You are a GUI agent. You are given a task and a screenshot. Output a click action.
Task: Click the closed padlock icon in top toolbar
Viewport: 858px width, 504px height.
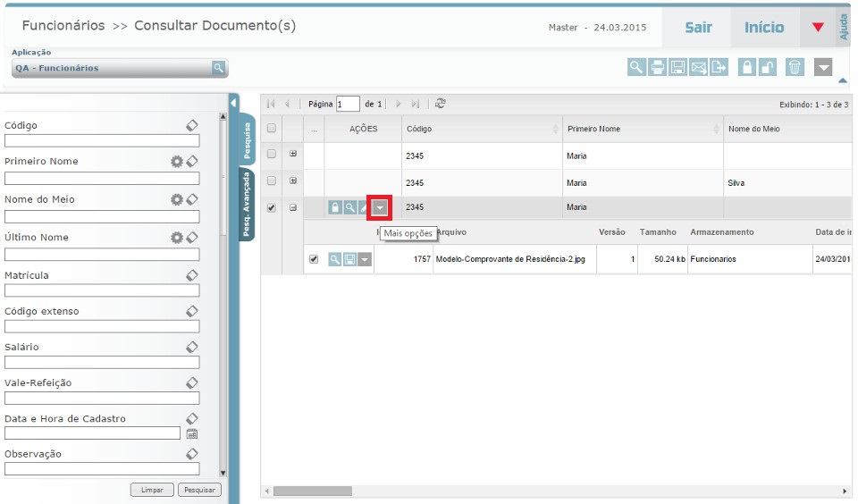[746, 67]
